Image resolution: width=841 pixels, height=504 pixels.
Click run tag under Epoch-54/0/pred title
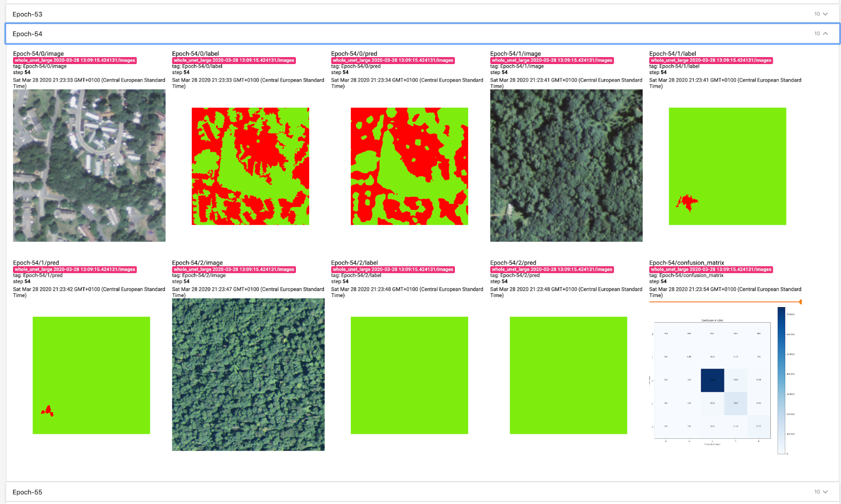[393, 60]
